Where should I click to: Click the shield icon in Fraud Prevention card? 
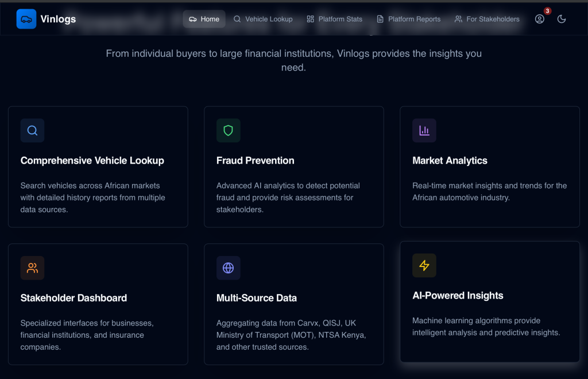coord(228,130)
